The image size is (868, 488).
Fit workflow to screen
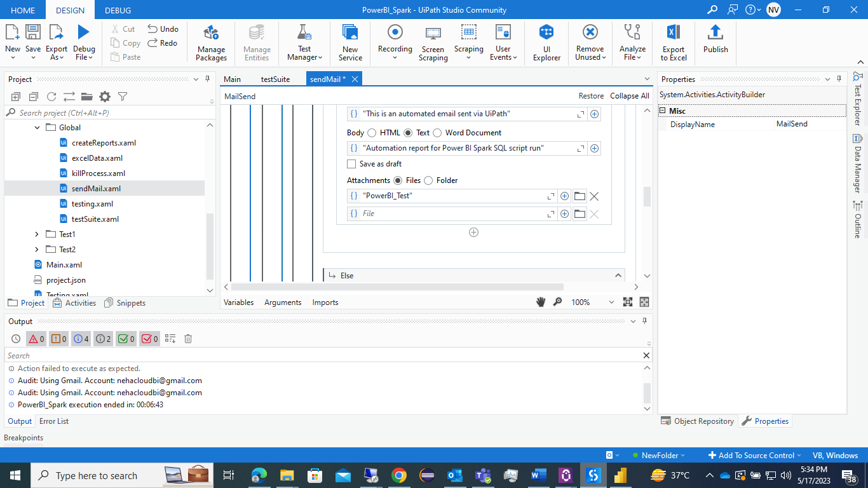pyautogui.click(x=628, y=302)
